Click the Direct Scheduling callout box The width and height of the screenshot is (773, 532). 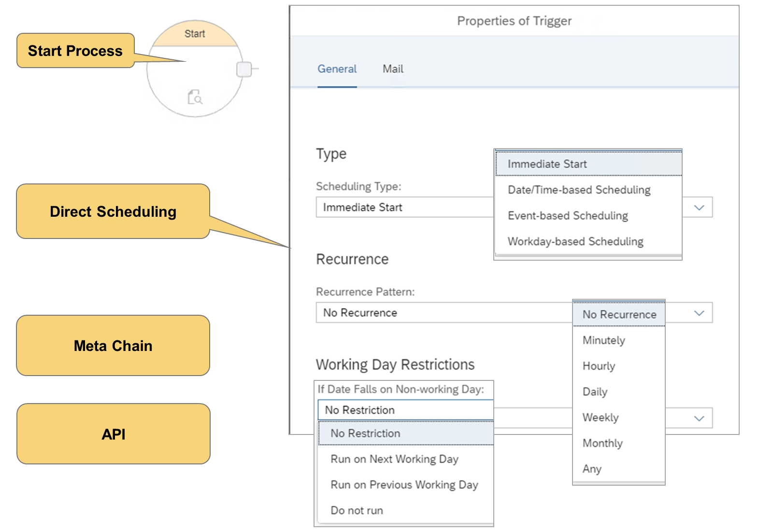(113, 211)
